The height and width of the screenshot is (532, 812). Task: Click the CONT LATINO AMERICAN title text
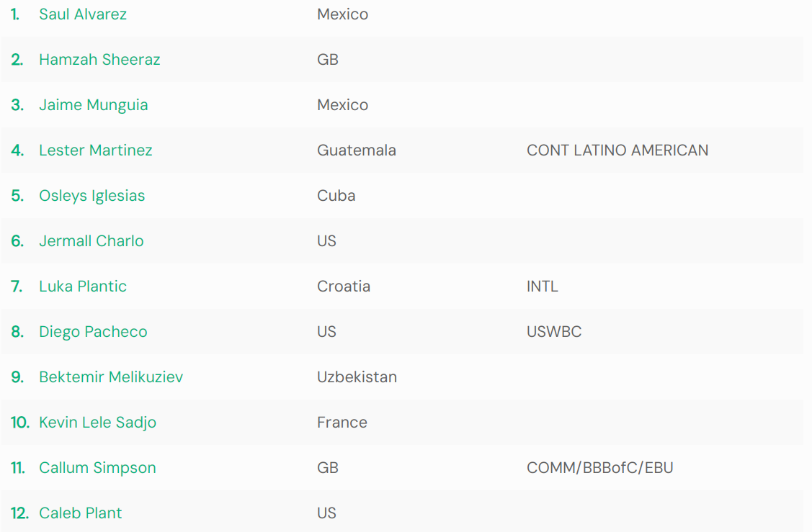(x=617, y=150)
